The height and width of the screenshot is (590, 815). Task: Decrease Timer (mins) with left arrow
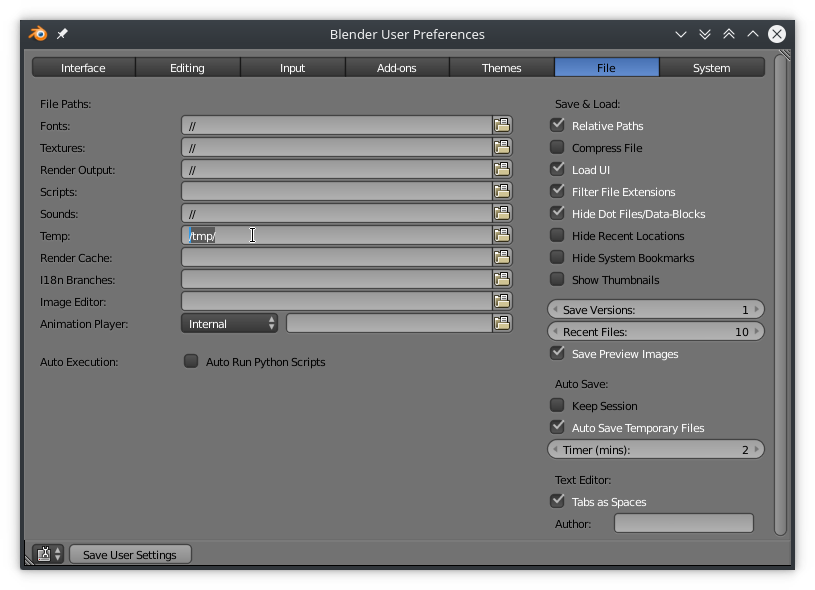tap(555, 449)
